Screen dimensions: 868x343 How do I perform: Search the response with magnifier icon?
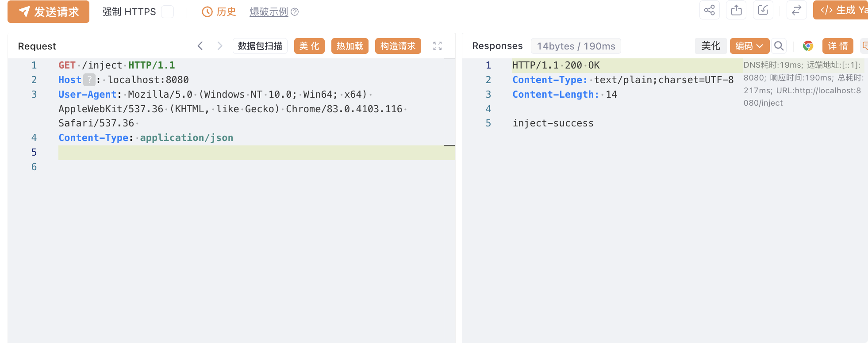pos(779,46)
